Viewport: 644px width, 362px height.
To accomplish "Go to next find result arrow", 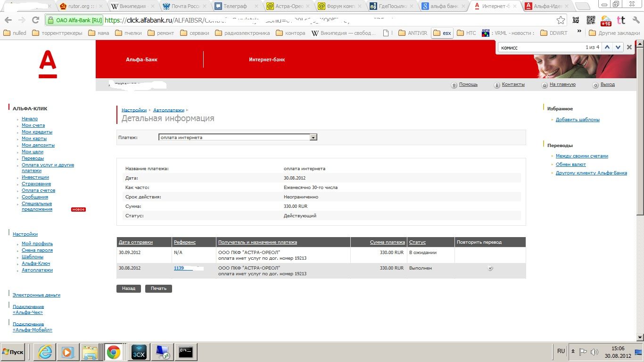I will [x=618, y=47].
